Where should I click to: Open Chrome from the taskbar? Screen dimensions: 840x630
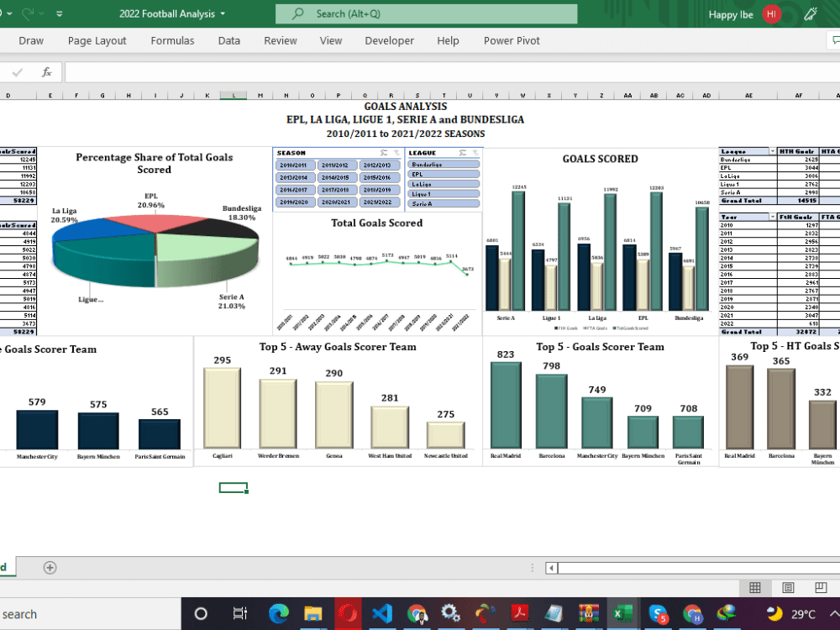(416, 613)
